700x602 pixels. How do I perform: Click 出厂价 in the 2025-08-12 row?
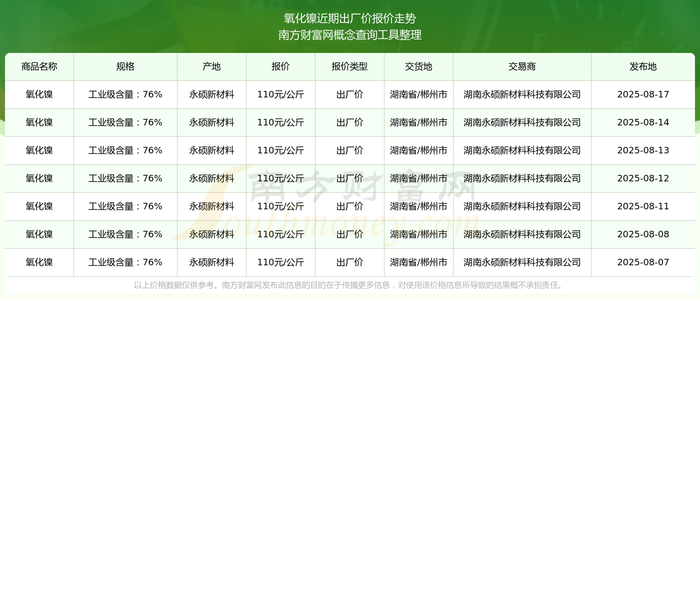pyautogui.click(x=350, y=178)
